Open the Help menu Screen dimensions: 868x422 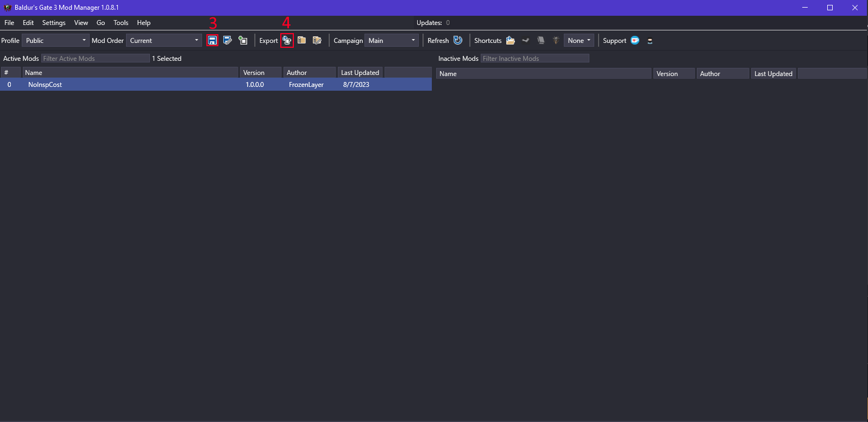(x=143, y=23)
